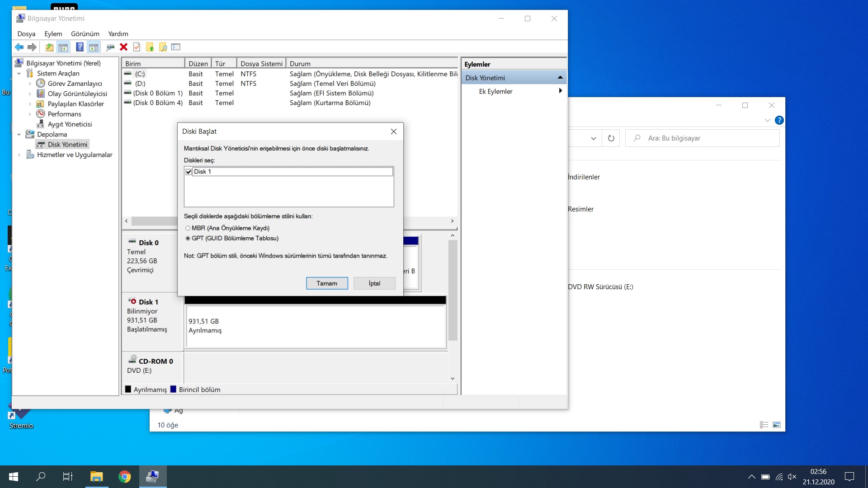Expand the Paylaşılan Klasörler tree node
The width and height of the screenshot is (868, 488).
30,104
